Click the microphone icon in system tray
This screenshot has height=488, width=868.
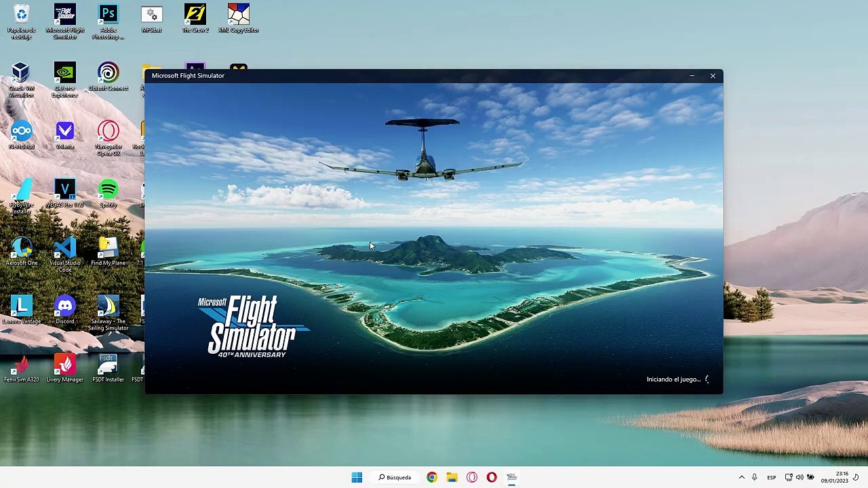[x=754, y=477]
